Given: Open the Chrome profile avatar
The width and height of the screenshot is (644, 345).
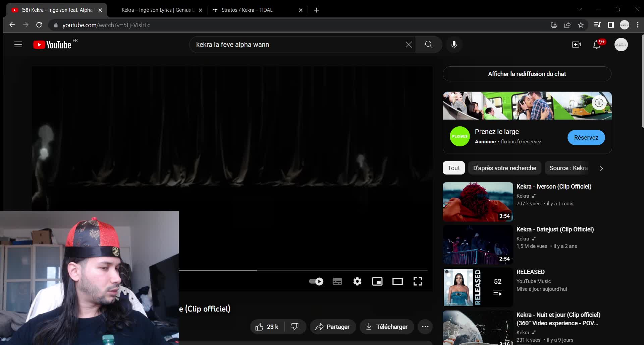Looking at the screenshot, I should pos(624,25).
